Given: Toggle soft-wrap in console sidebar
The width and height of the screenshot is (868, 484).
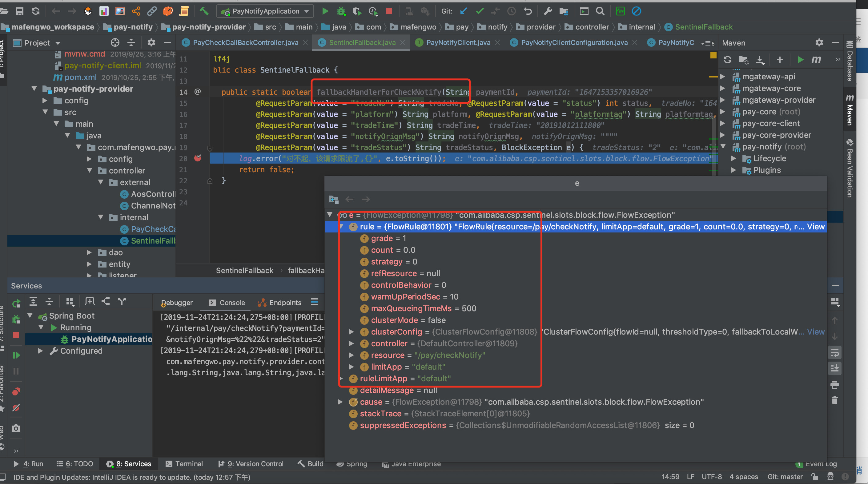Looking at the screenshot, I should pyautogui.click(x=835, y=352).
